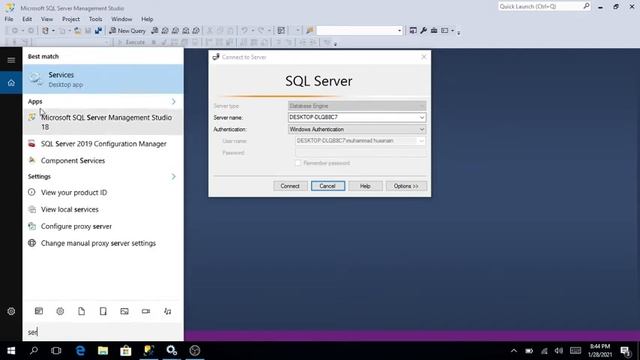The image size is (640, 360).
Task: Click the Server name text field
Action: [x=353, y=118]
